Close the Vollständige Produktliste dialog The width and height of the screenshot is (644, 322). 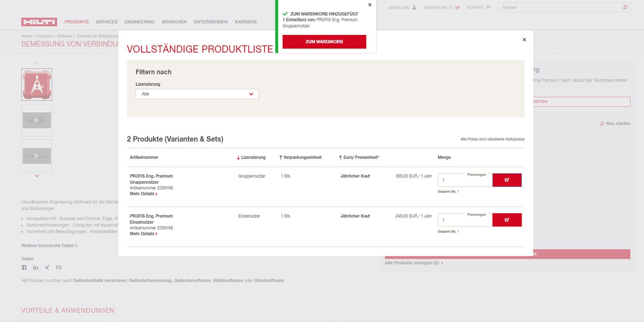(x=524, y=40)
